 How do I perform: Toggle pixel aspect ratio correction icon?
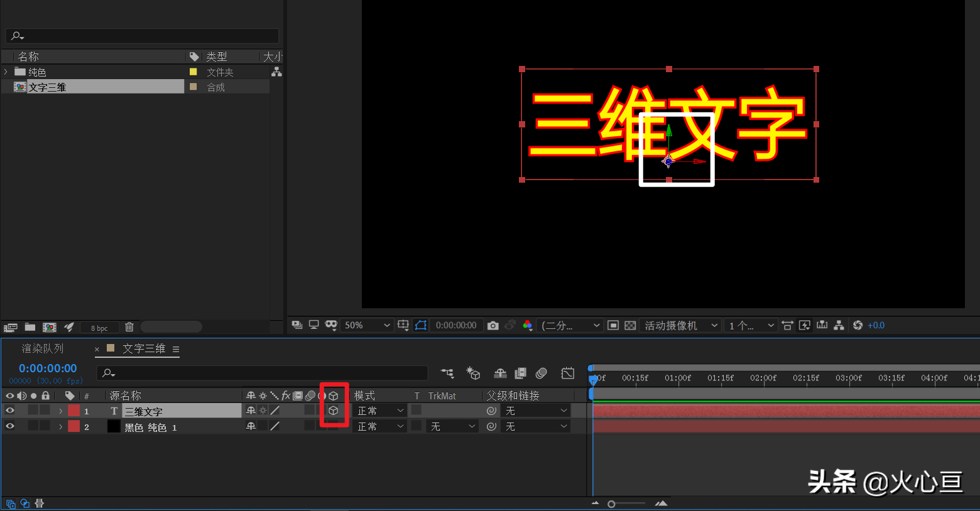coord(787,325)
